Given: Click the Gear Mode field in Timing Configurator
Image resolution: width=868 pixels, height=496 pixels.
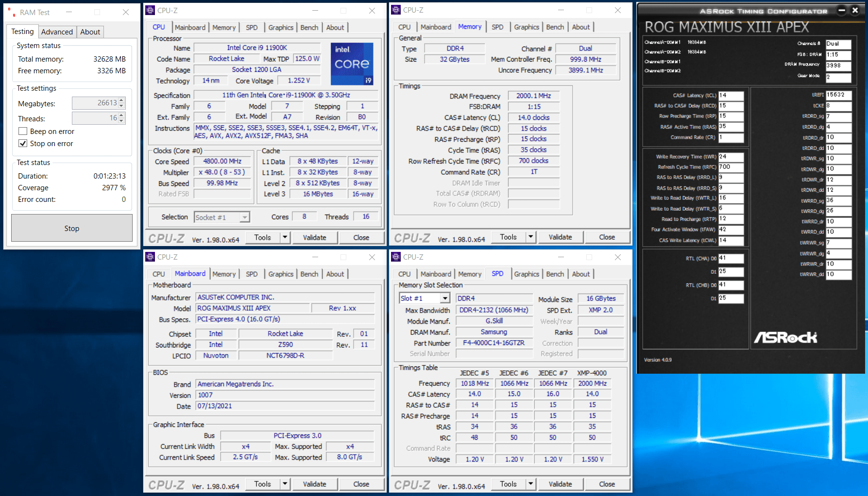Looking at the screenshot, I should point(838,77).
